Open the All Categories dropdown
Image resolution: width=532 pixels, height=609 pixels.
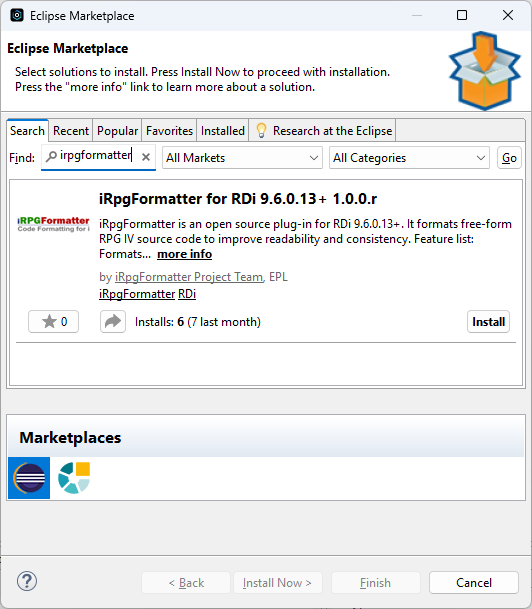(409, 158)
